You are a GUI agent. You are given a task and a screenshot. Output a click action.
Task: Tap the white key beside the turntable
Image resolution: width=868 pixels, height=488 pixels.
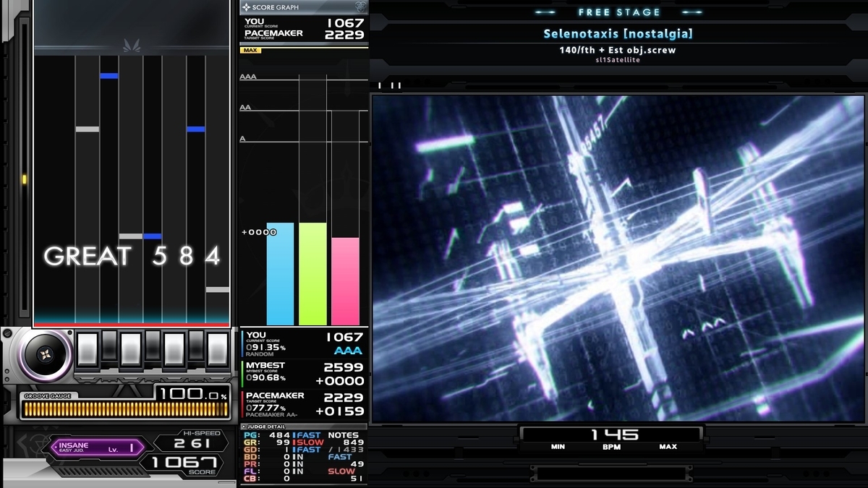point(87,348)
